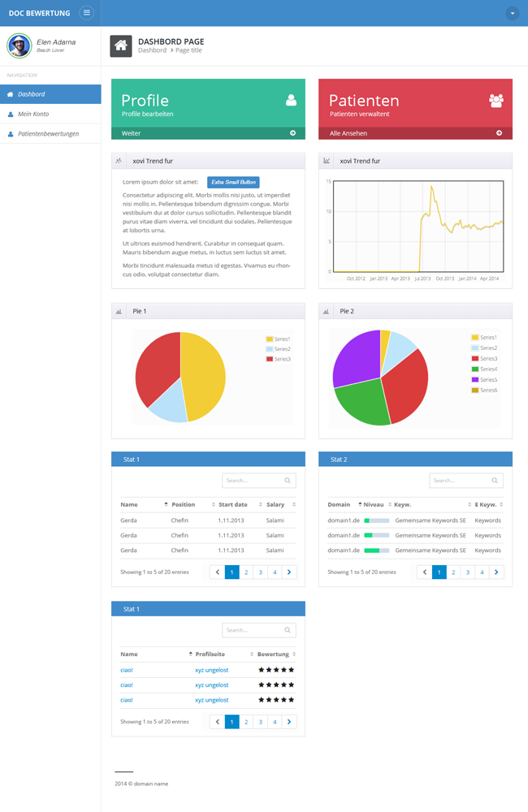The image size is (528, 812).
Task: Sort lower table by Bewertung column
Action: pyautogui.click(x=273, y=654)
